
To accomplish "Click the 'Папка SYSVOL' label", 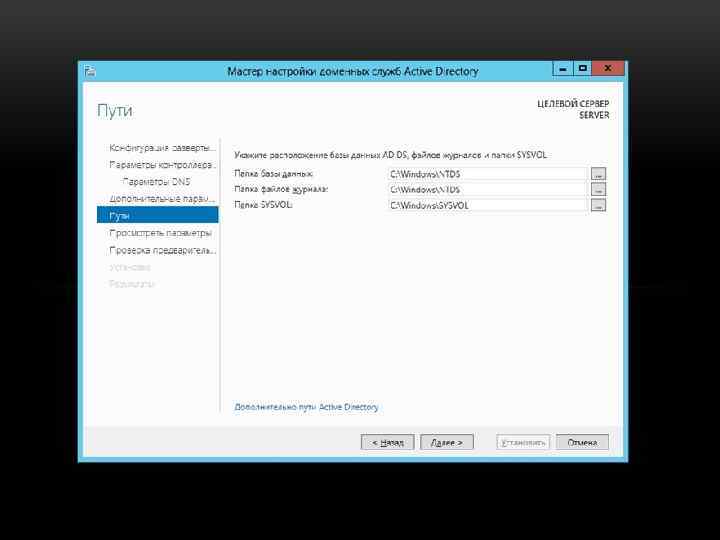I will pyautogui.click(x=263, y=205).
